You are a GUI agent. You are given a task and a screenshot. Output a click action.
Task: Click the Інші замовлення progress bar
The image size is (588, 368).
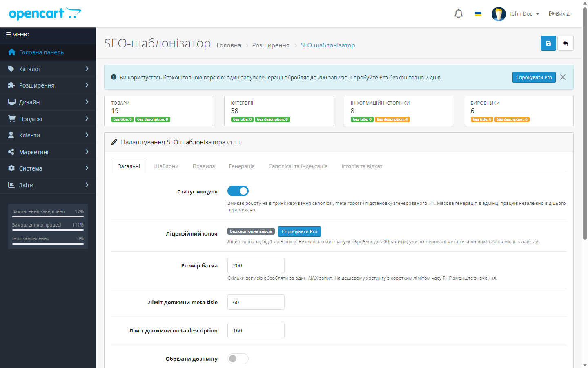coord(48,244)
